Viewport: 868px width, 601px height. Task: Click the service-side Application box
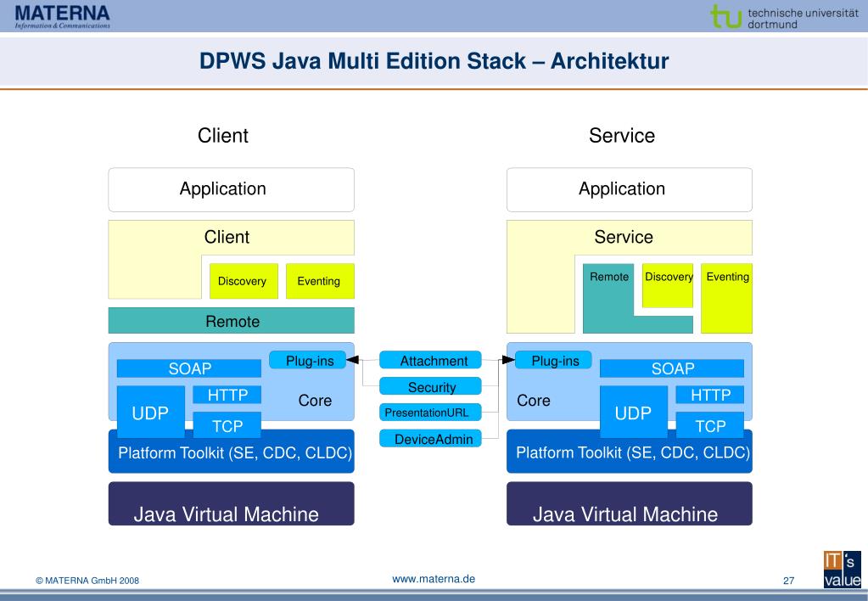pyautogui.click(x=630, y=189)
